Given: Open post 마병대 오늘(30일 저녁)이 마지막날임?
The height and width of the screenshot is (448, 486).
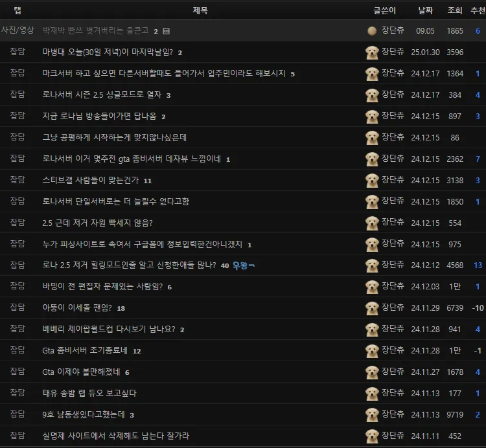Looking at the screenshot, I should pyautogui.click(x=108, y=52).
